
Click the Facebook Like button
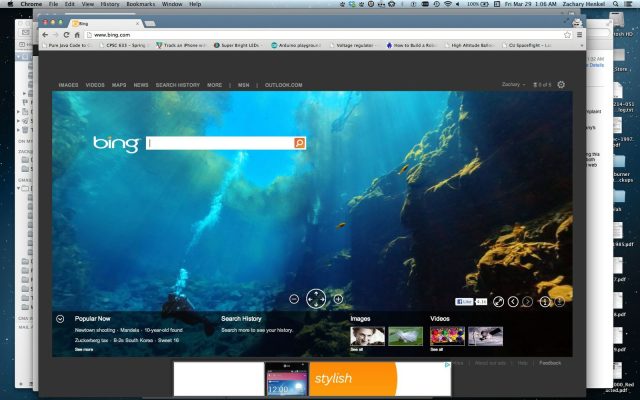tap(464, 302)
